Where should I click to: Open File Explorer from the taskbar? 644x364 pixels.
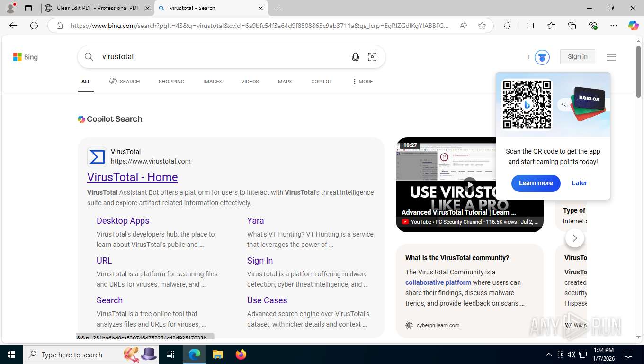(x=217, y=355)
